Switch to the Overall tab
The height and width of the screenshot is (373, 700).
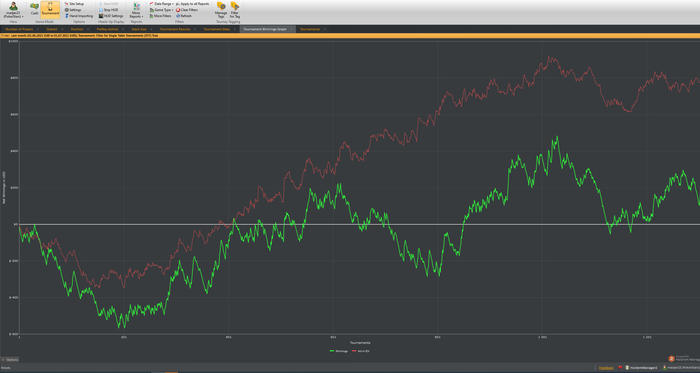(x=51, y=29)
